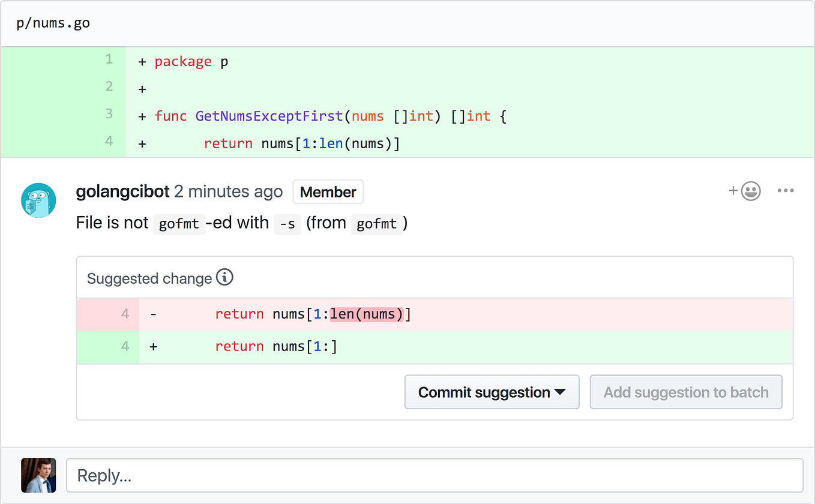Click the golangcibot gopher avatar

38,200
